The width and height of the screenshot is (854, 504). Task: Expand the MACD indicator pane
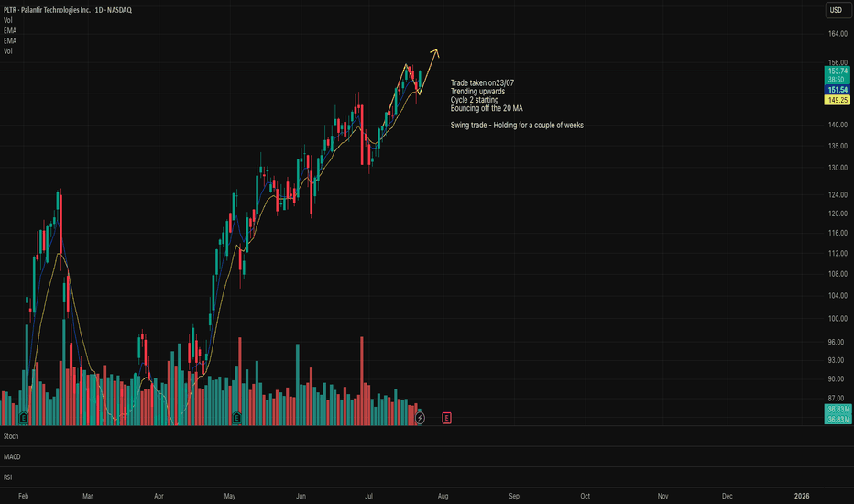click(12, 456)
